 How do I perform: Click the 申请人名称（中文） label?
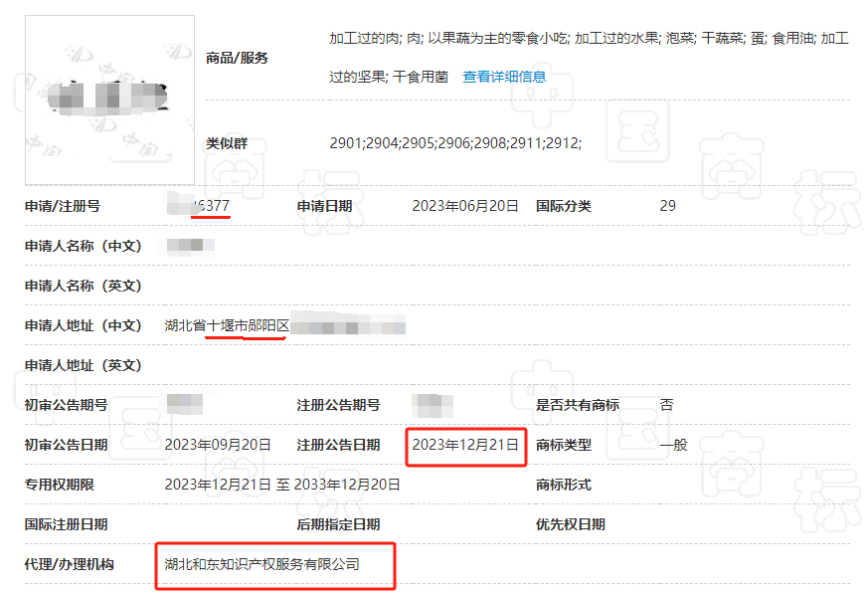tap(84, 246)
